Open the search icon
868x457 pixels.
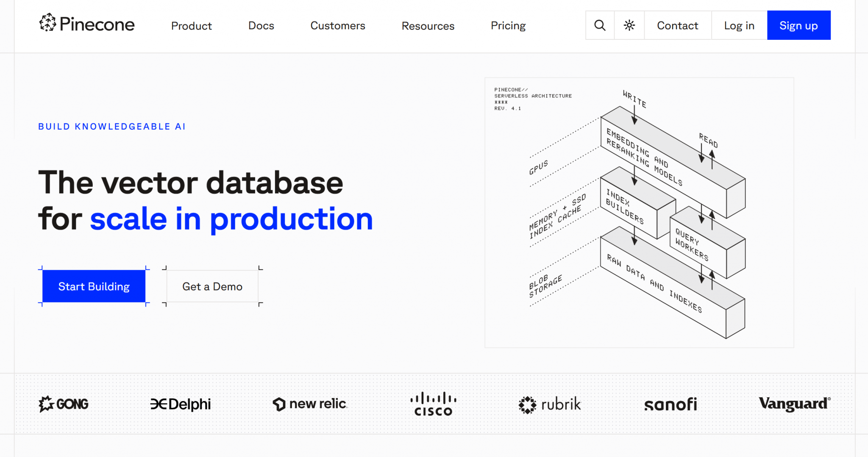click(599, 25)
